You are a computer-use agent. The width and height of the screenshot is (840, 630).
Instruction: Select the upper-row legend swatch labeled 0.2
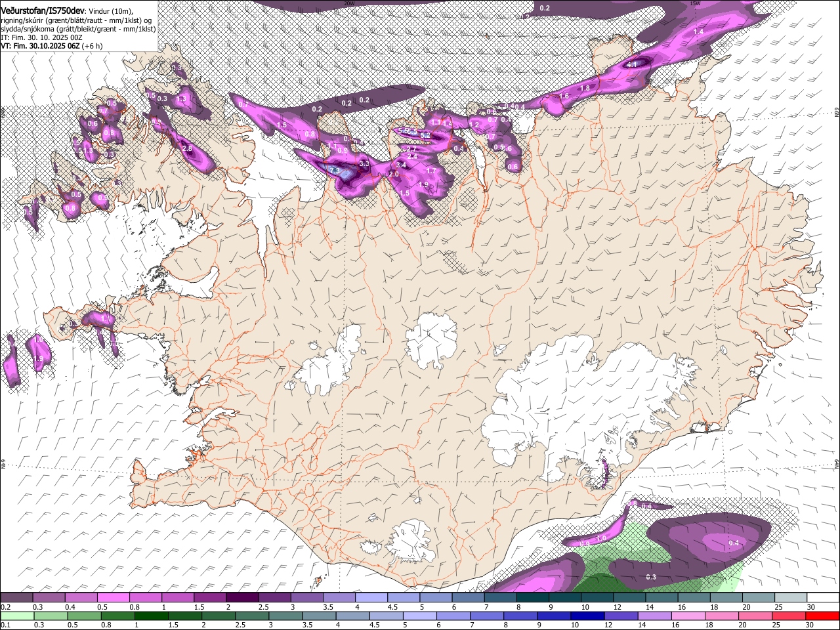[16, 598]
